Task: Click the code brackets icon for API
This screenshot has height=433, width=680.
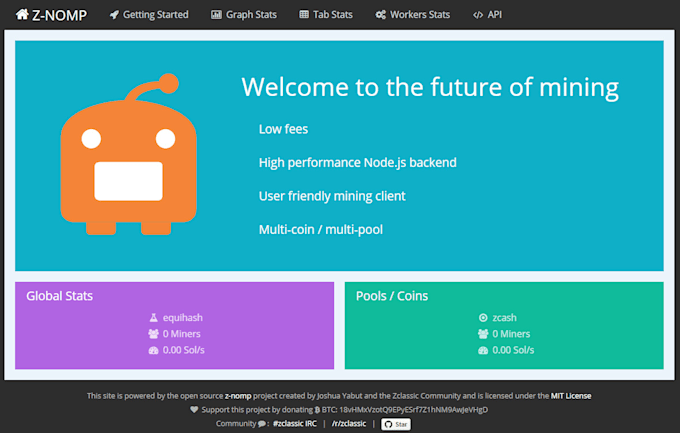Action: pyautogui.click(x=478, y=15)
